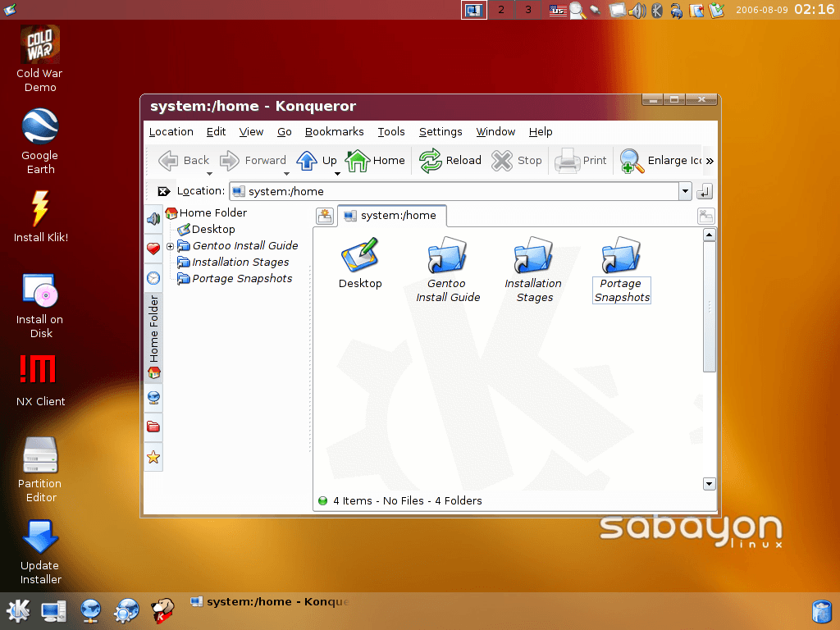Open the Back button history dropdown arrow
Screen dimensions: 840x630
209,174
